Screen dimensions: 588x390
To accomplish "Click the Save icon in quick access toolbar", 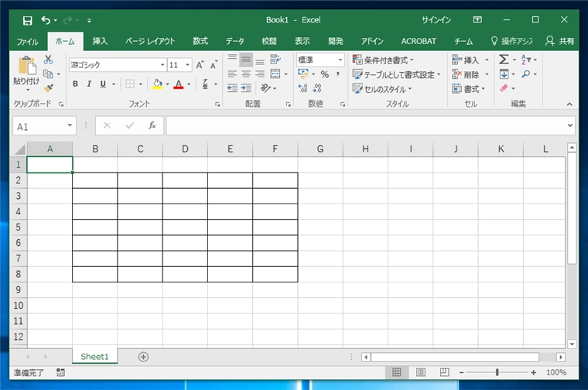I will pos(27,20).
